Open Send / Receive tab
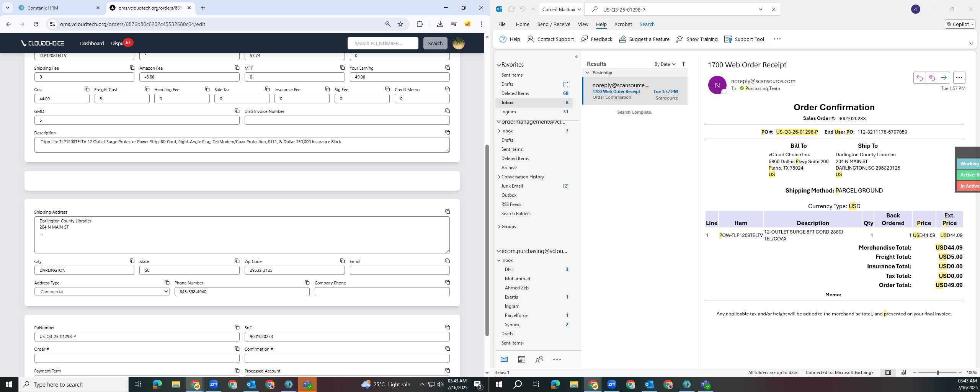Screen dimensions: 980x392 tap(554, 24)
